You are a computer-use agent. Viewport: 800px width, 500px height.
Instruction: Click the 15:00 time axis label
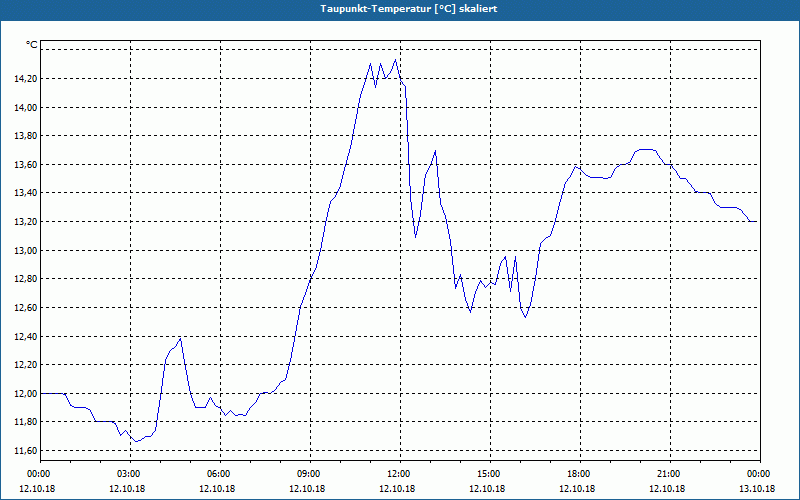[x=490, y=474]
